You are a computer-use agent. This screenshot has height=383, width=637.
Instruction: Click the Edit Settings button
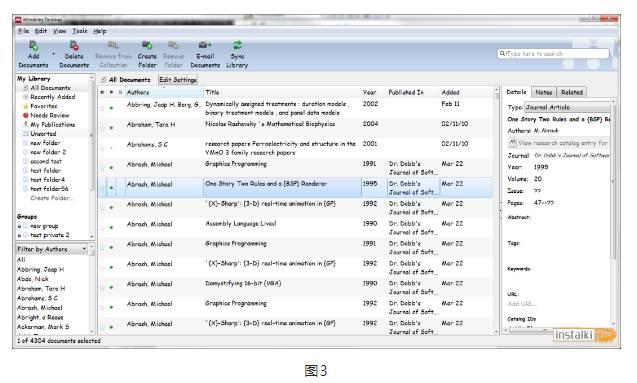click(x=178, y=80)
